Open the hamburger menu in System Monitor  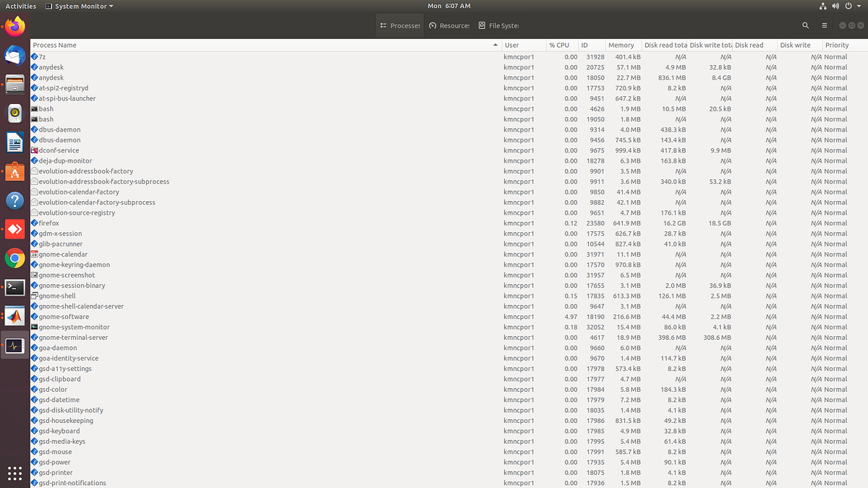pos(825,24)
